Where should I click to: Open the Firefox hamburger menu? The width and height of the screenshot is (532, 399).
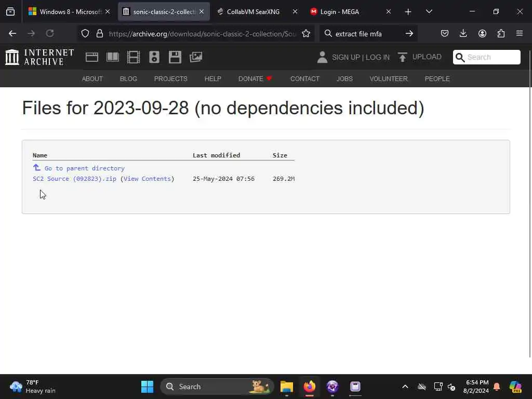click(x=520, y=33)
